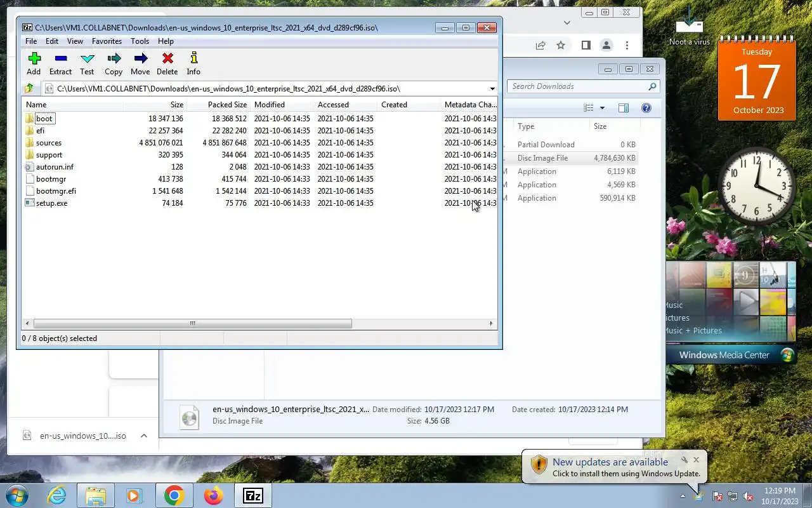Open the Tools menu in 7-Zip
Screen dimensions: 812x508
[140, 41]
